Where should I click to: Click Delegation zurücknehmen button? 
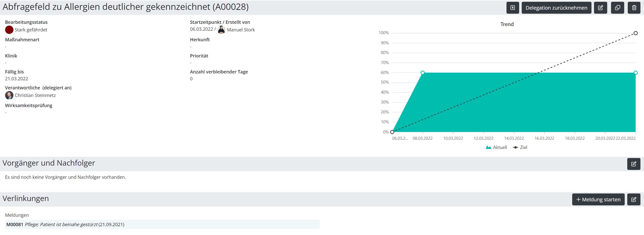tap(556, 8)
